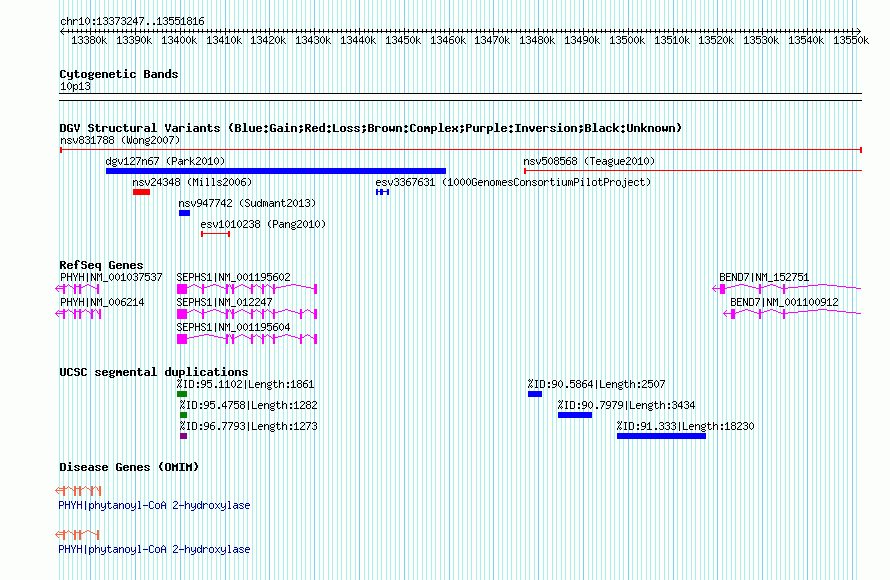Click the 10p13 band label
The height and width of the screenshot is (580, 890).
coord(75,86)
